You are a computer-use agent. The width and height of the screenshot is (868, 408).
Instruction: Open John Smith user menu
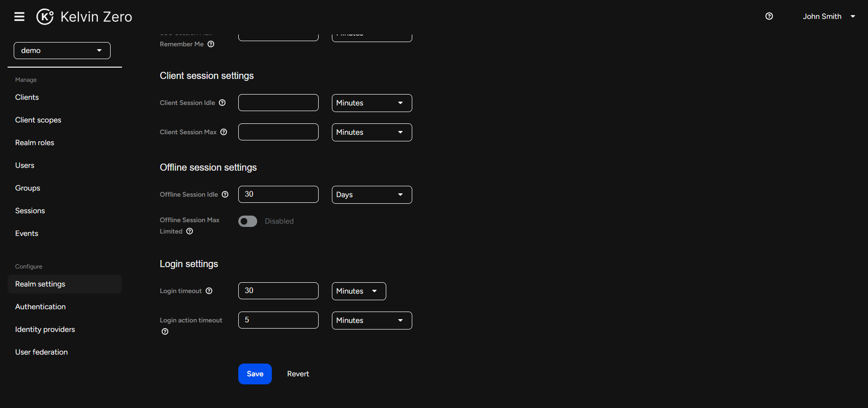828,17
